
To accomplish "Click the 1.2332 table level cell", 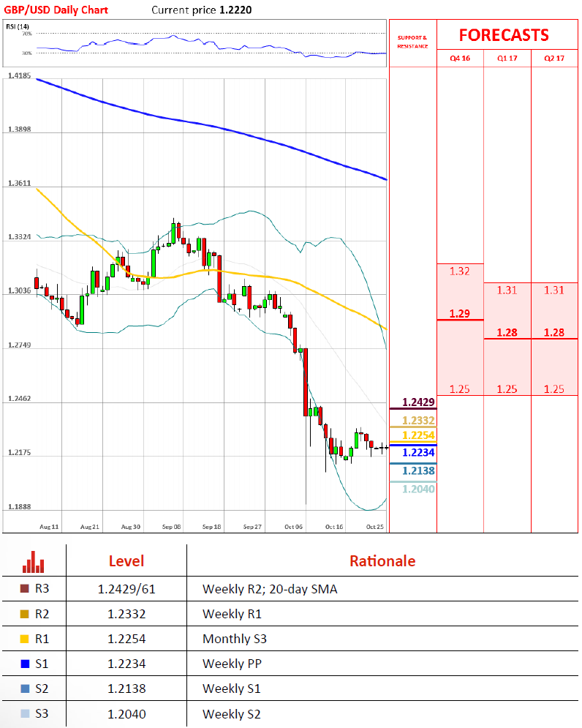I will (126, 615).
